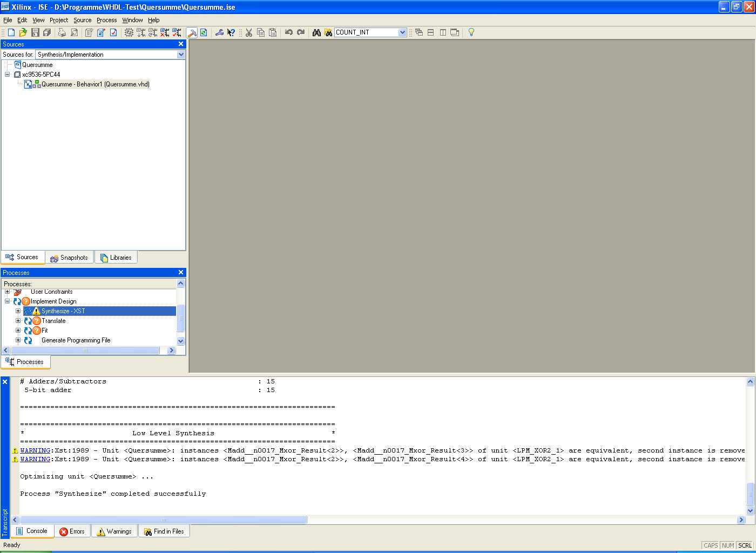Click the COUNT_INT search input field
The width and height of the screenshot is (756, 553).
366,32
